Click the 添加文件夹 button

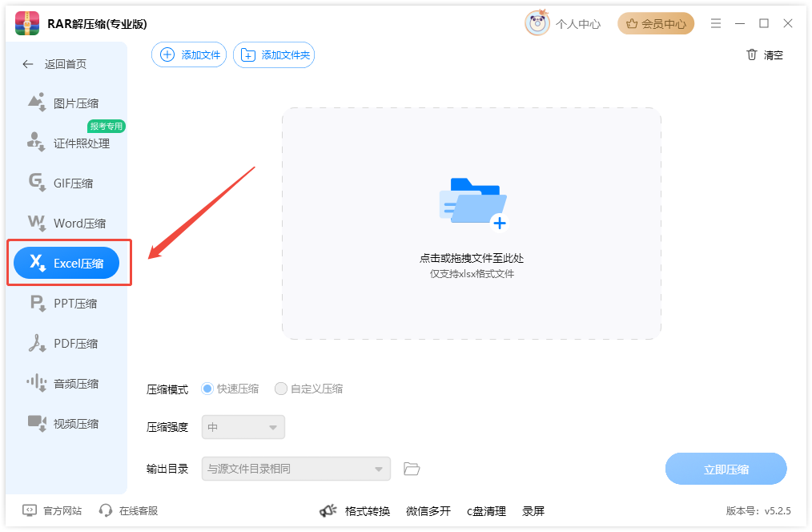[x=274, y=55]
